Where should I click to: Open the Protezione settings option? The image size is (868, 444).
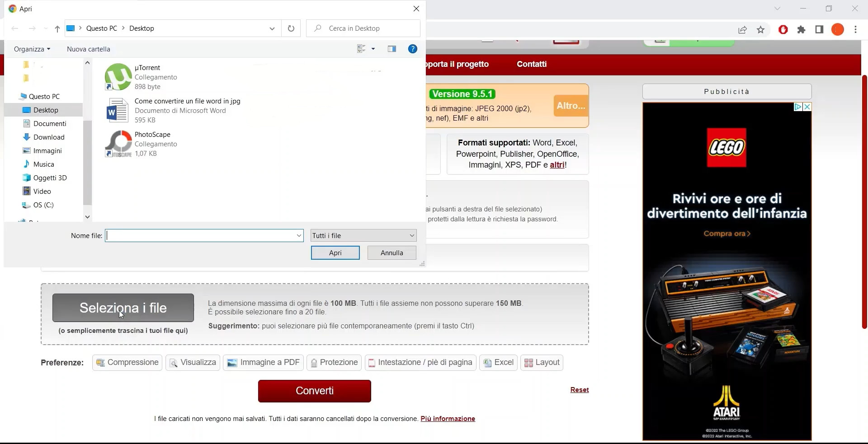[x=334, y=362]
